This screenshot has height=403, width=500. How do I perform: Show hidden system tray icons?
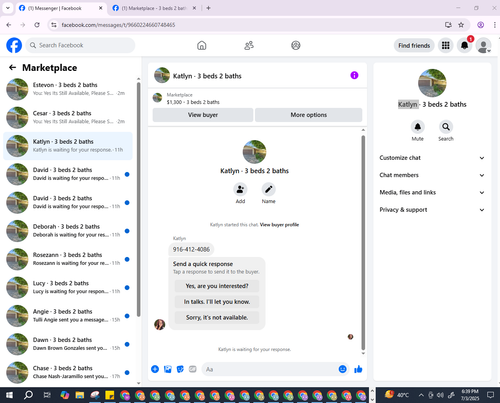coord(421,395)
